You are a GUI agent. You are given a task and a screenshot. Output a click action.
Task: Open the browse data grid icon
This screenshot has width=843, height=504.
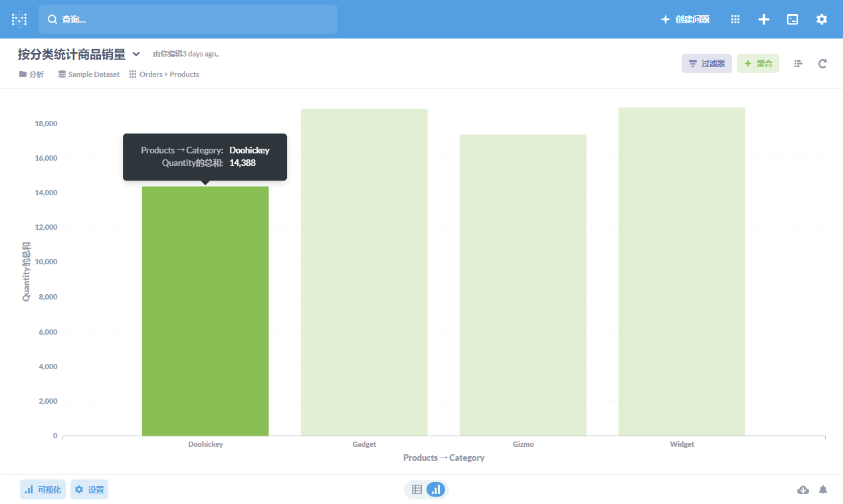pyautogui.click(x=735, y=19)
